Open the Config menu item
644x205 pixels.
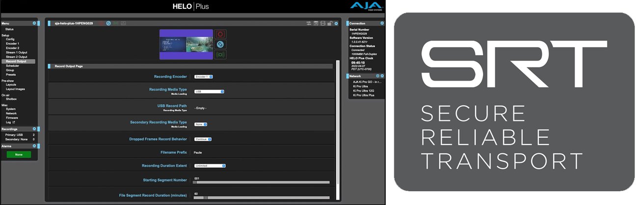10,39
